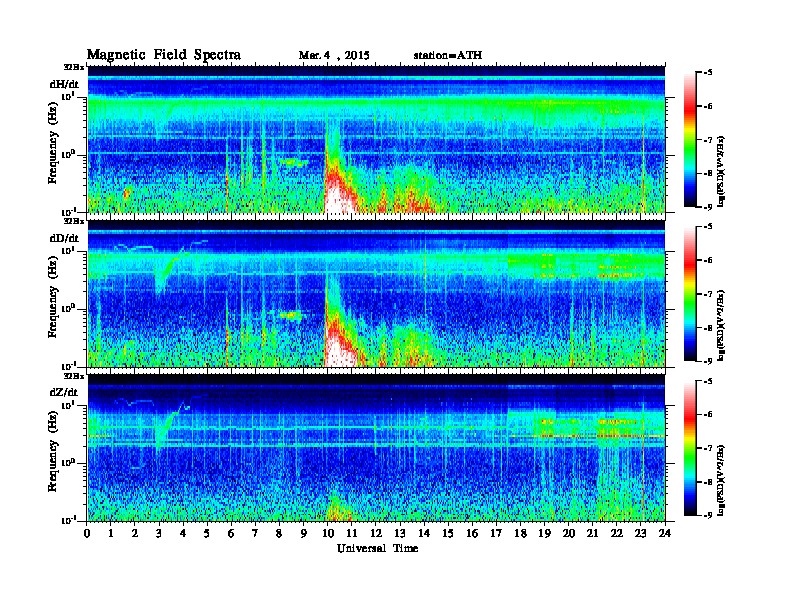Select the dZ/dt panel label
This screenshot has width=792, height=612.
pos(64,392)
